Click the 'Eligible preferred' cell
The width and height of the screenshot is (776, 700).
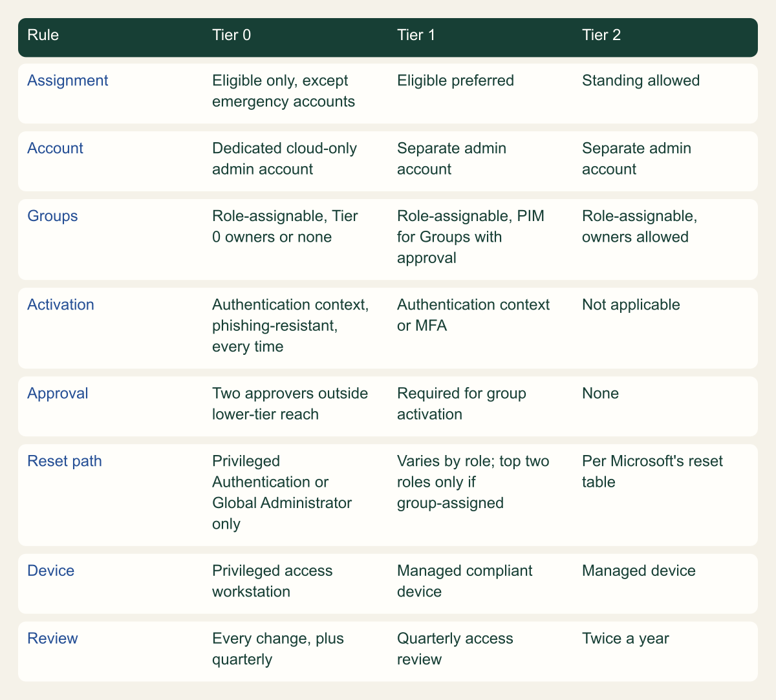coord(455,80)
